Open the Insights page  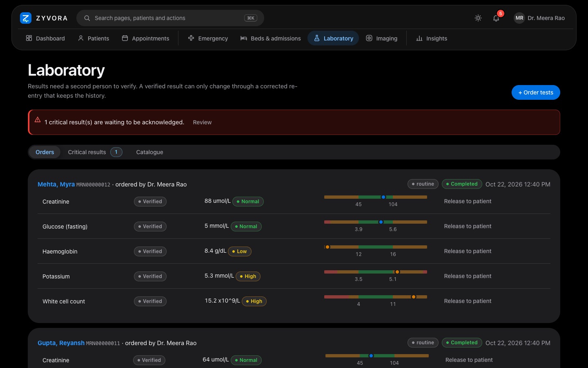click(x=432, y=38)
